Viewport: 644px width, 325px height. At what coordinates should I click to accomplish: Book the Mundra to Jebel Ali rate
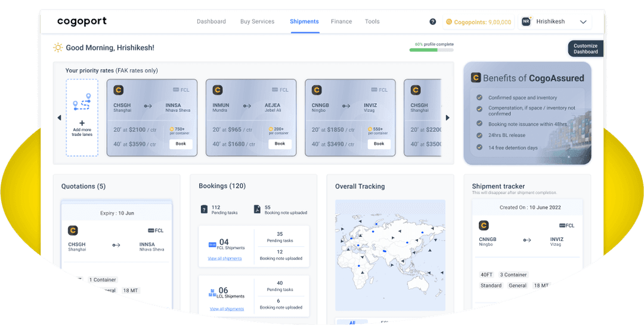coord(280,144)
